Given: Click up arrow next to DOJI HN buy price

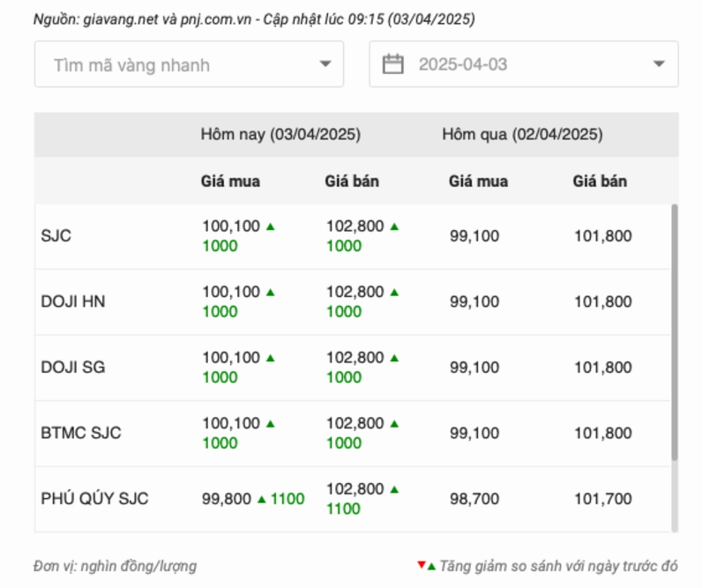Looking at the screenshot, I should [x=271, y=292].
